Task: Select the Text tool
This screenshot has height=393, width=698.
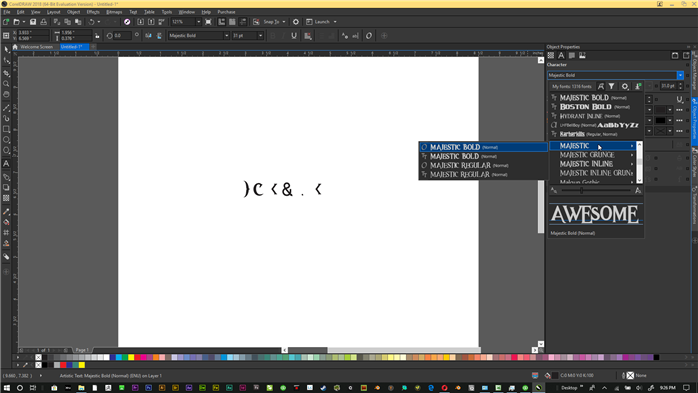Action: click(x=6, y=164)
